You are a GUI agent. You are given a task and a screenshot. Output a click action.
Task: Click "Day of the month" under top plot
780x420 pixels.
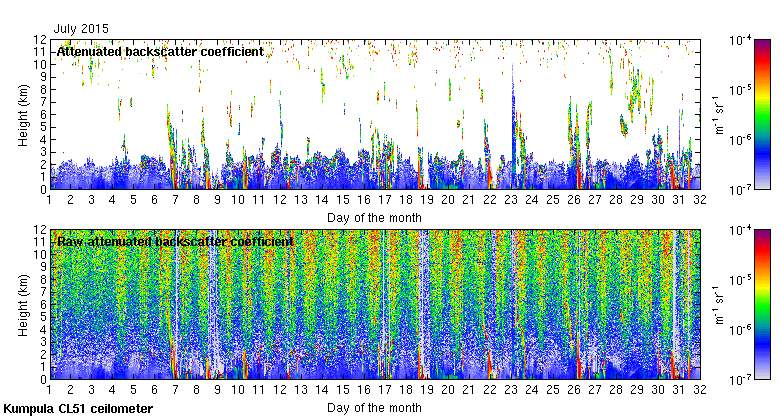[374, 217]
